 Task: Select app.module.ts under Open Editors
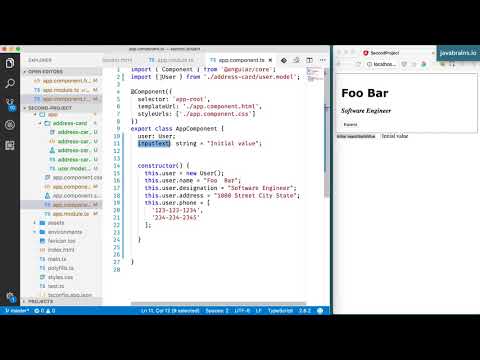(x=66, y=90)
